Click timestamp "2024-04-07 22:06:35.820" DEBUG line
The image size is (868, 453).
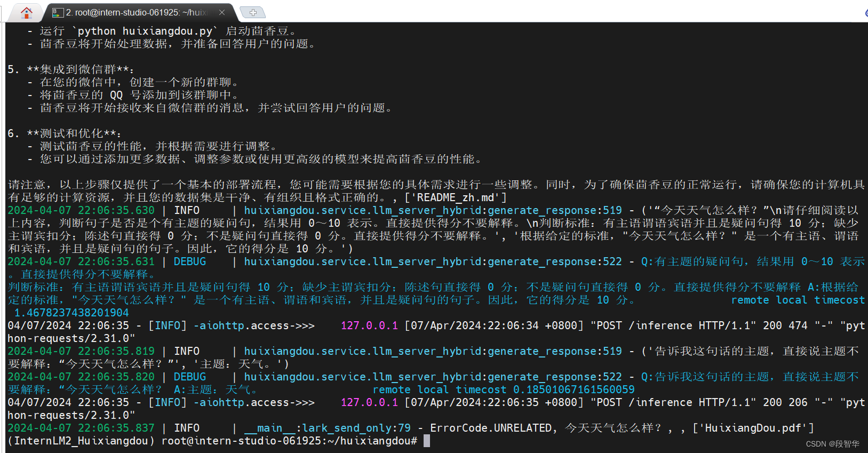tap(81, 377)
